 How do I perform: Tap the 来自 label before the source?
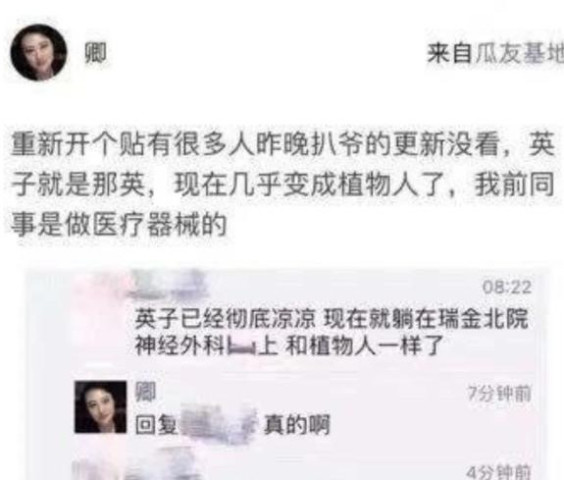[450, 55]
